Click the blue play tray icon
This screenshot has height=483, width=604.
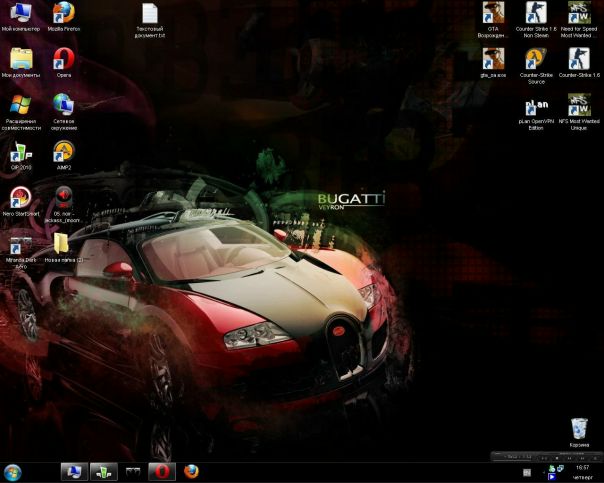tap(552, 477)
